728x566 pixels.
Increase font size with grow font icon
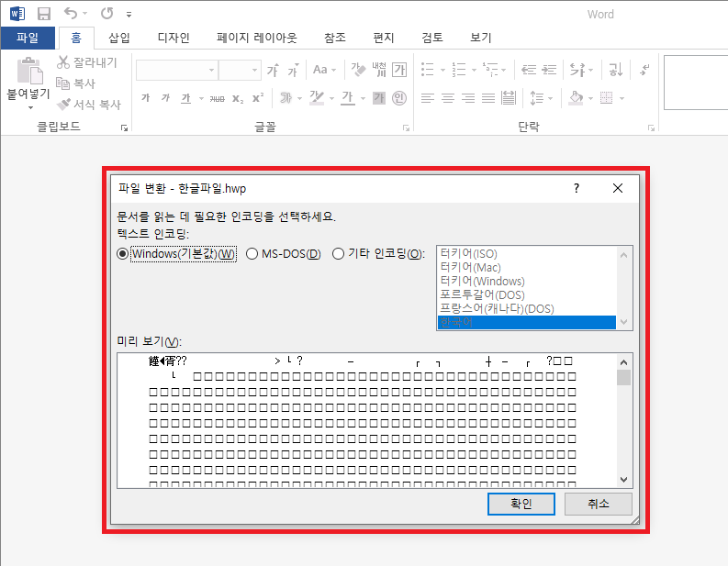coord(273,70)
